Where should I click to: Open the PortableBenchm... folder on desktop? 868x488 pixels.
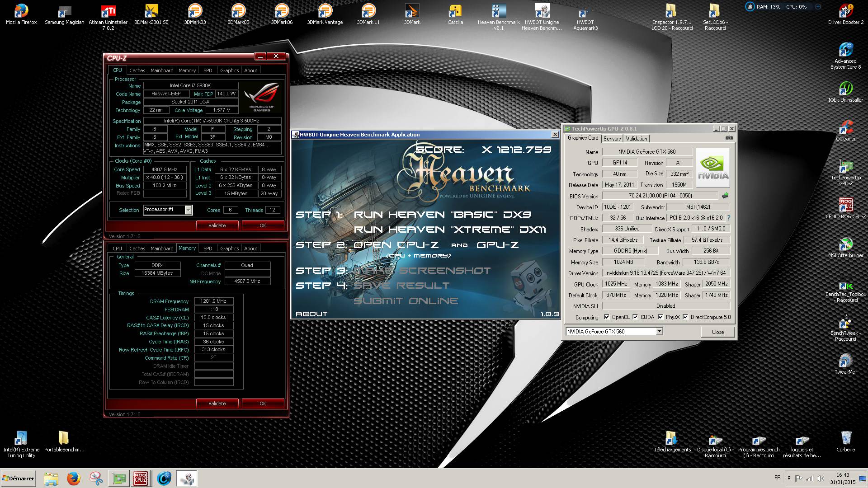(x=64, y=442)
